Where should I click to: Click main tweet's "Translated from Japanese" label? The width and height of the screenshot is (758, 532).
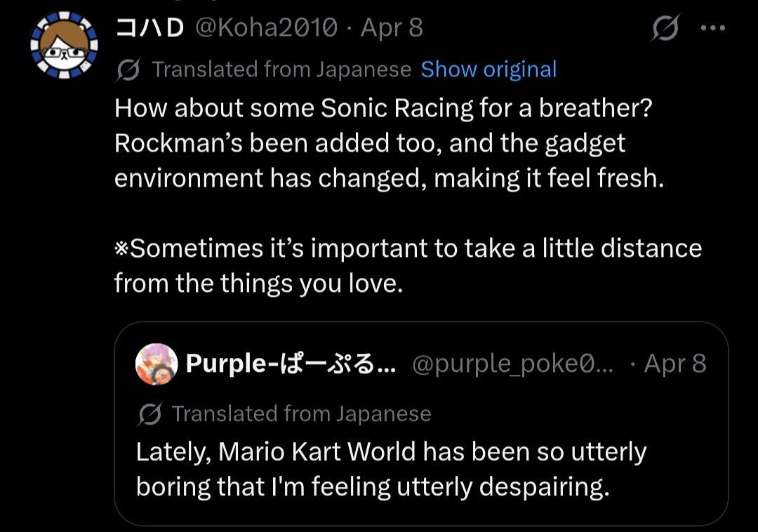(281, 69)
